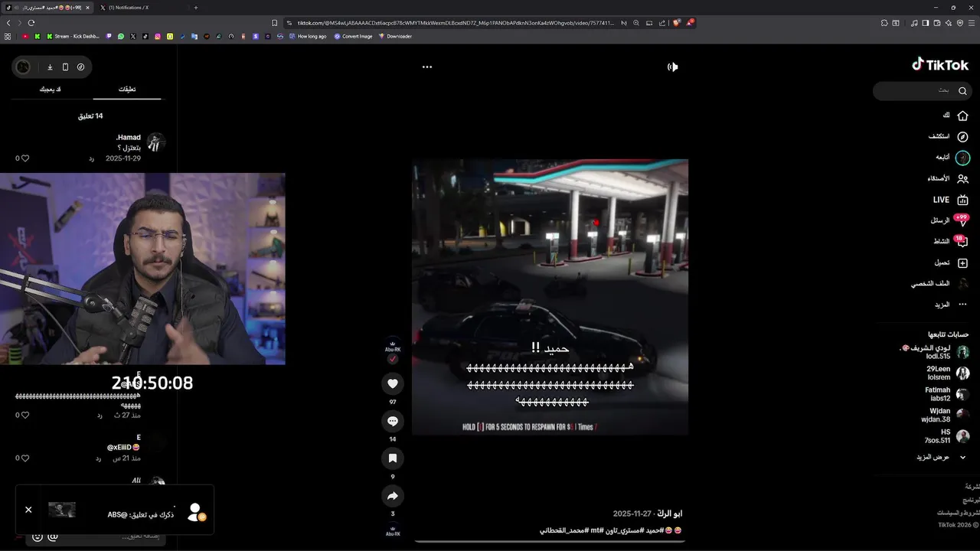Open Hamad's commenter avatar
This screenshot has height=551, width=980.
tap(156, 142)
